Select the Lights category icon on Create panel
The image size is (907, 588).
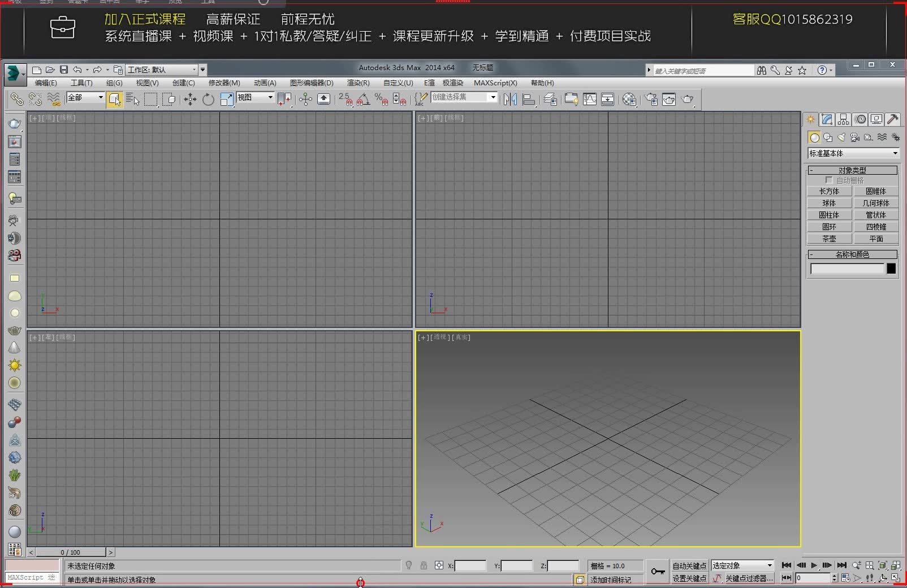[x=841, y=137]
